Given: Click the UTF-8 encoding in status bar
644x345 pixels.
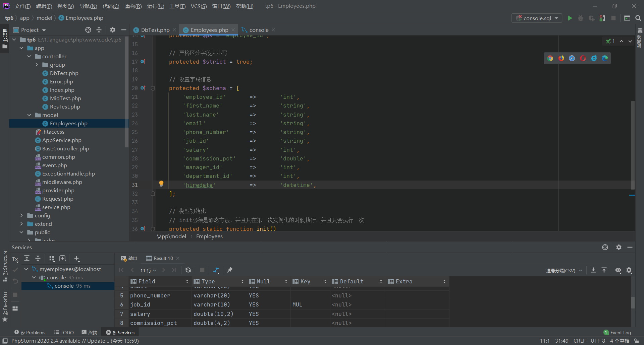Looking at the screenshot, I should point(598,341).
